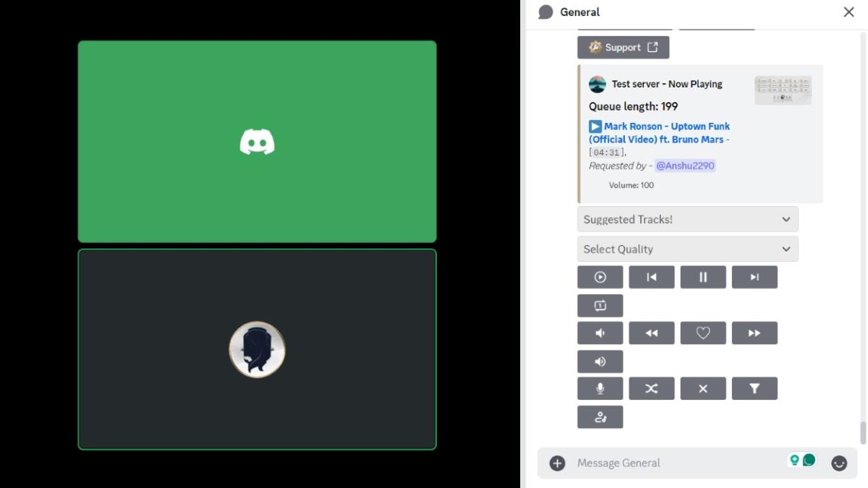Open the filter options icon
868x488 pixels.
pos(754,388)
